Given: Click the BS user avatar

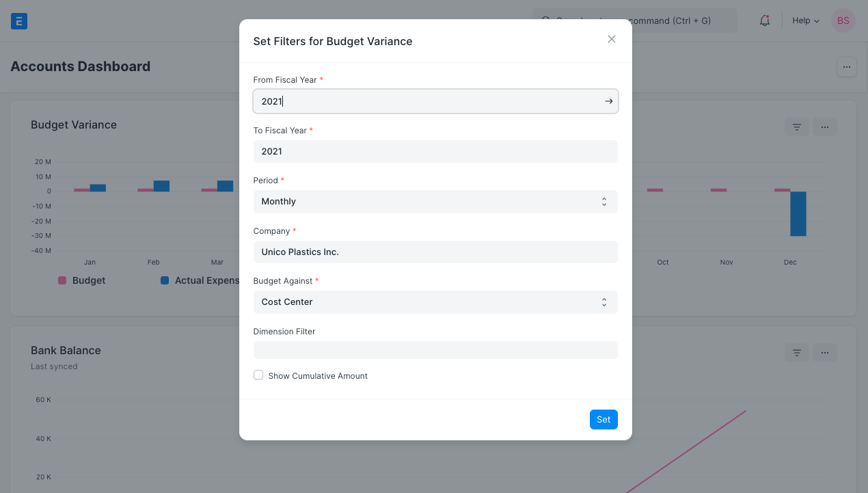Looking at the screenshot, I should click(x=843, y=21).
